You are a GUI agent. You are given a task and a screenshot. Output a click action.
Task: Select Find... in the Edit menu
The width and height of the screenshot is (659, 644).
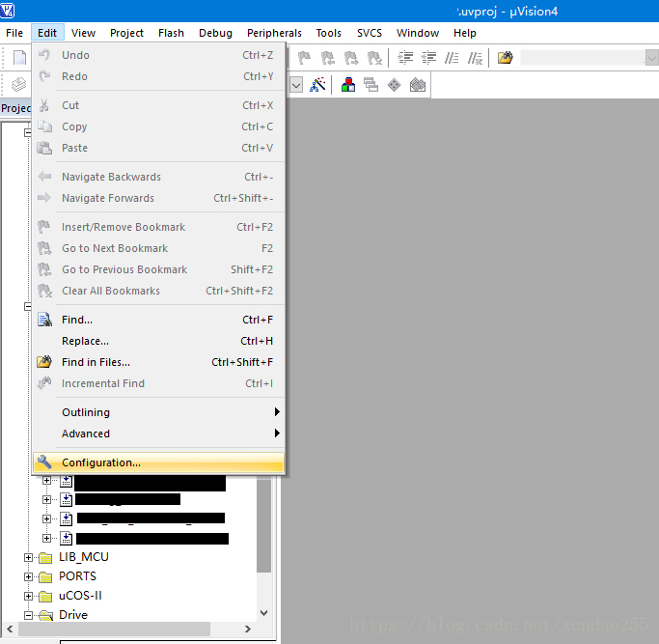tap(158, 320)
